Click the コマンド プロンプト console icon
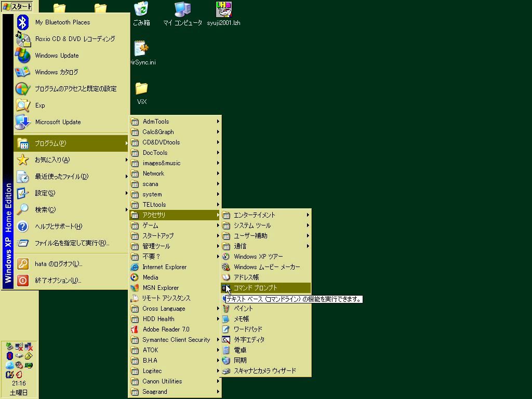 pos(226,288)
